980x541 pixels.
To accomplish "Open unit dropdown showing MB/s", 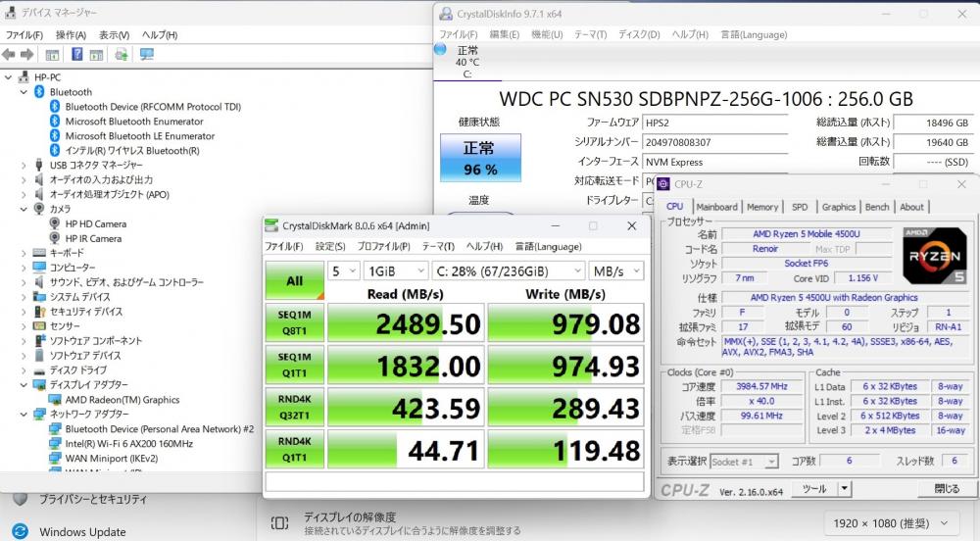I will pos(615,271).
